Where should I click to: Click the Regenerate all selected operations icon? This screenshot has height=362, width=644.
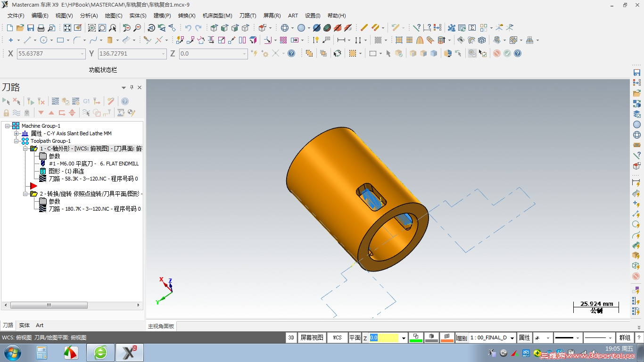31,101
